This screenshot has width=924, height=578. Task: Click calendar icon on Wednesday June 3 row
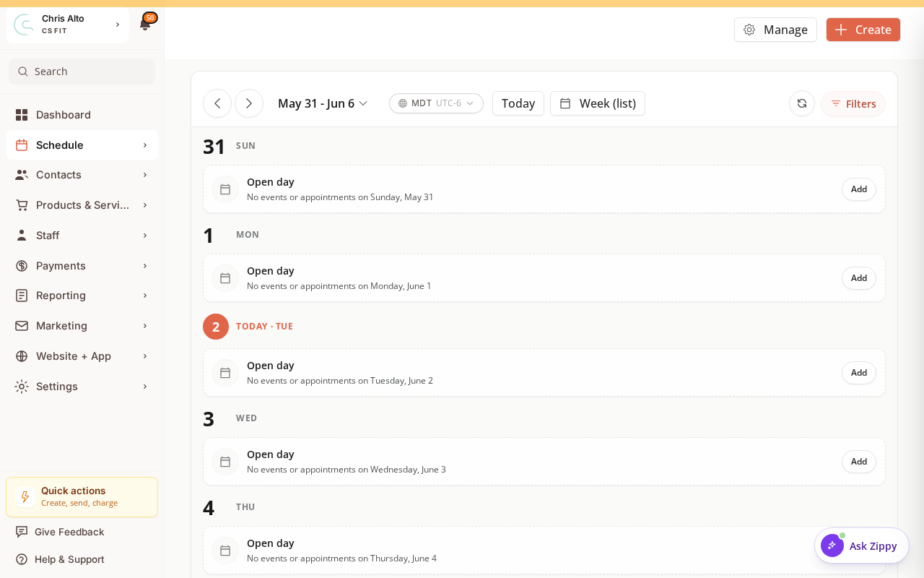[225, 462]
